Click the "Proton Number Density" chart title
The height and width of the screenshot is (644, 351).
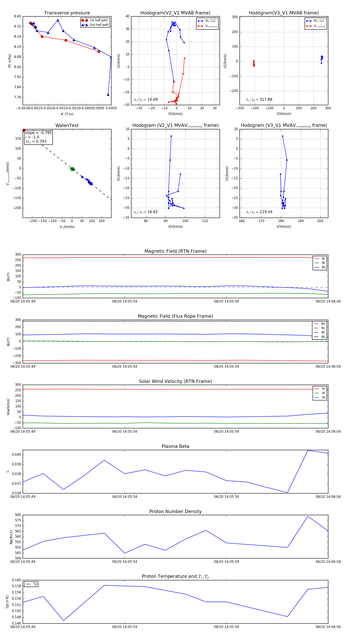pyautogui.click(x=175, y=511)
